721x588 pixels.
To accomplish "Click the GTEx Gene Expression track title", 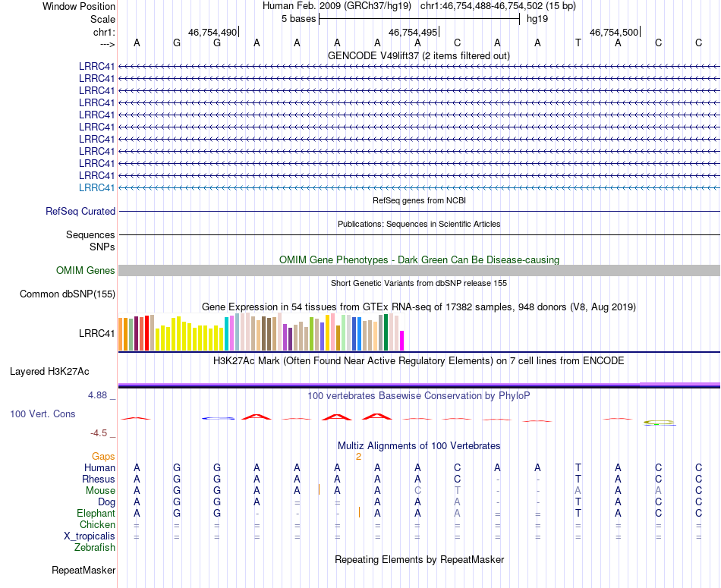I will coord(419,307).
